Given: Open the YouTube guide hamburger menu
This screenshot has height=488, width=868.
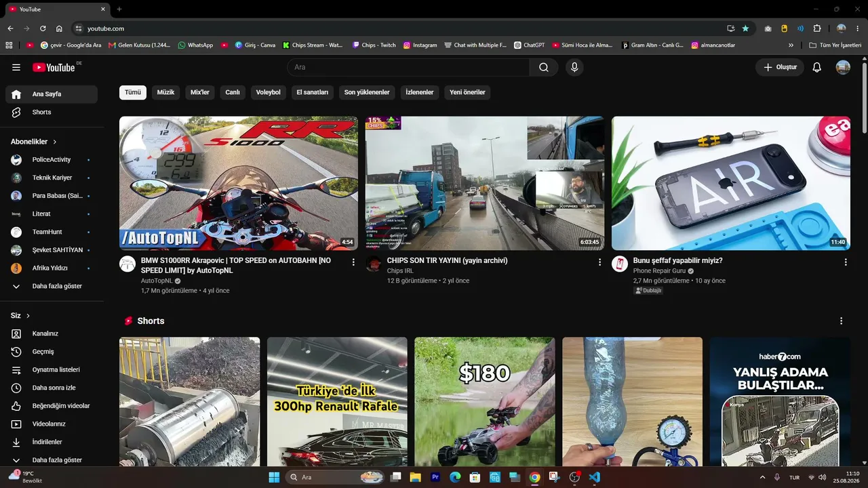Looking at the screenshot, I should coord(16,67).
